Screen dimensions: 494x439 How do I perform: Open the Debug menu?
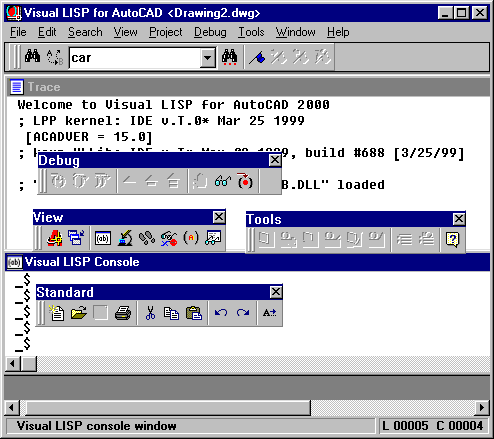click(x=210, y=32)
